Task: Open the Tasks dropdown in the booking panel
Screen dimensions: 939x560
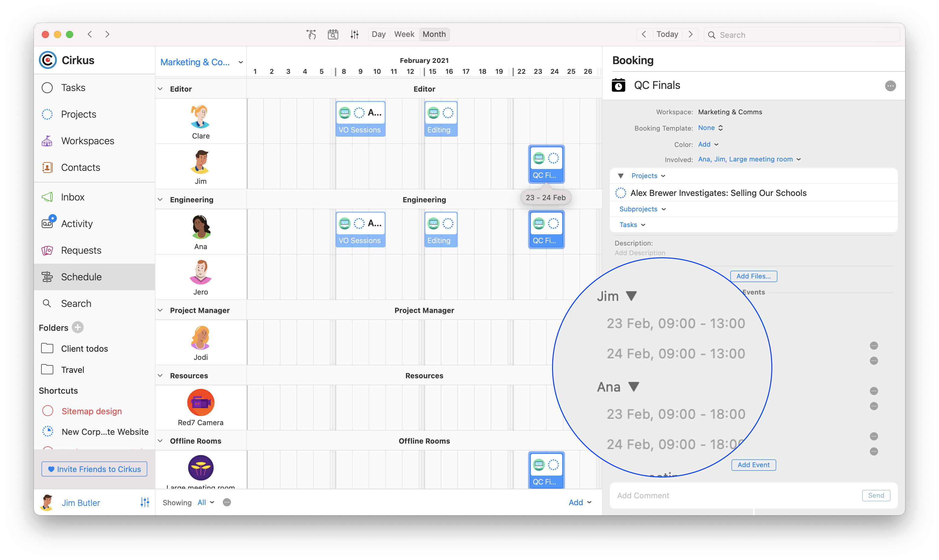Action: pos(632,225)
